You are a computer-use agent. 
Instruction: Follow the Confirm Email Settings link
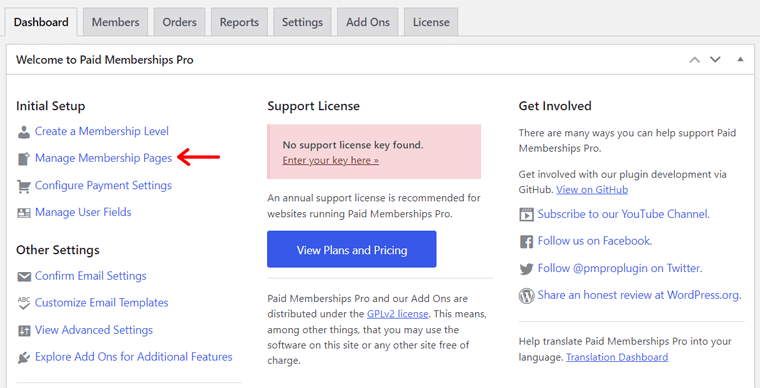(91, 276)
